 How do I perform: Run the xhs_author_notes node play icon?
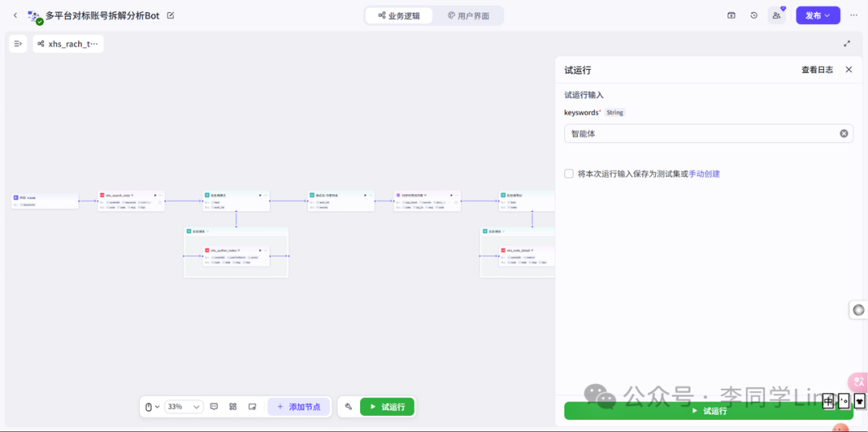[260, 251]
